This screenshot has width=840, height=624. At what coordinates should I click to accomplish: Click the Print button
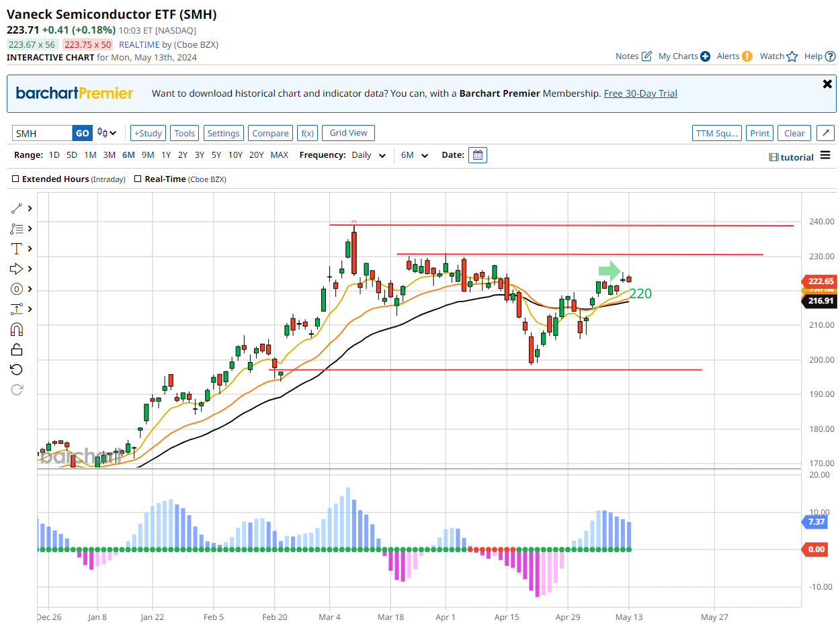pos(760,133)
